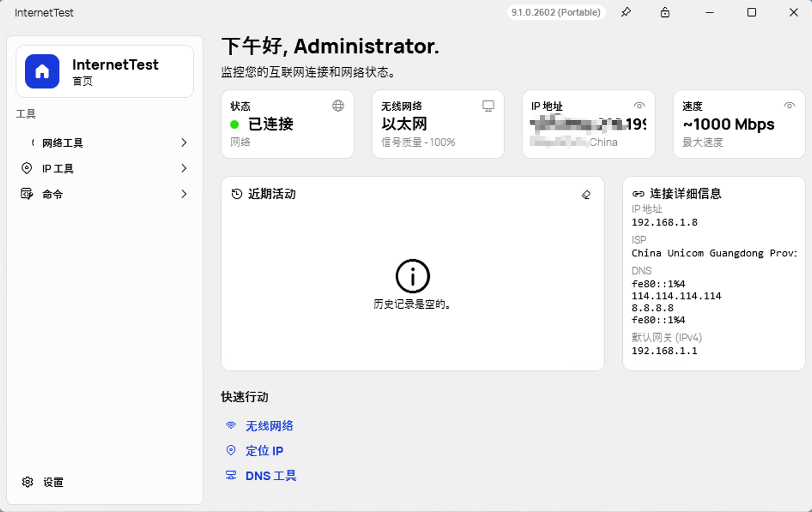Click the InternetTest home icon in sidebar
The height and width of the screenshot is (512, 812).
tap(42, 71)
